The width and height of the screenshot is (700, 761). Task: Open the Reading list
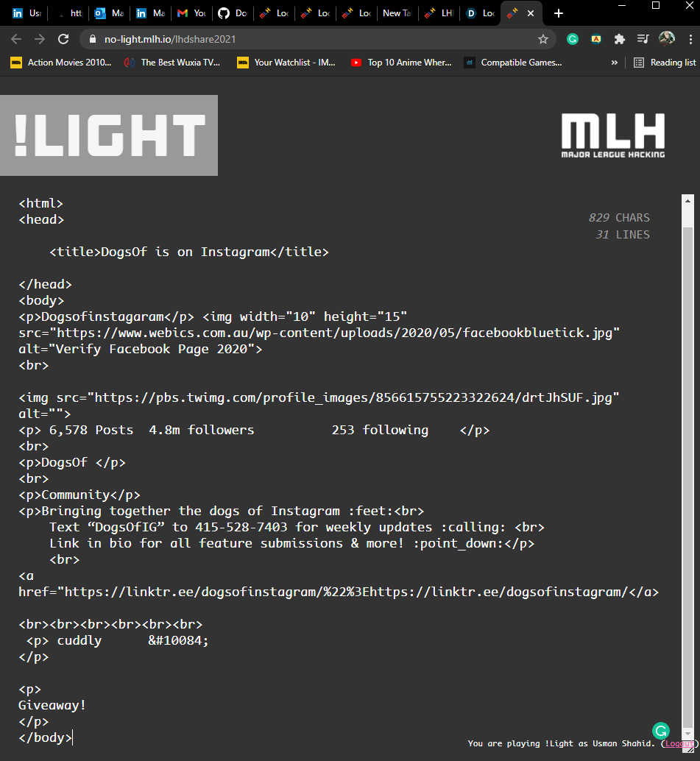pyautogui.click(x=665, y=63)
